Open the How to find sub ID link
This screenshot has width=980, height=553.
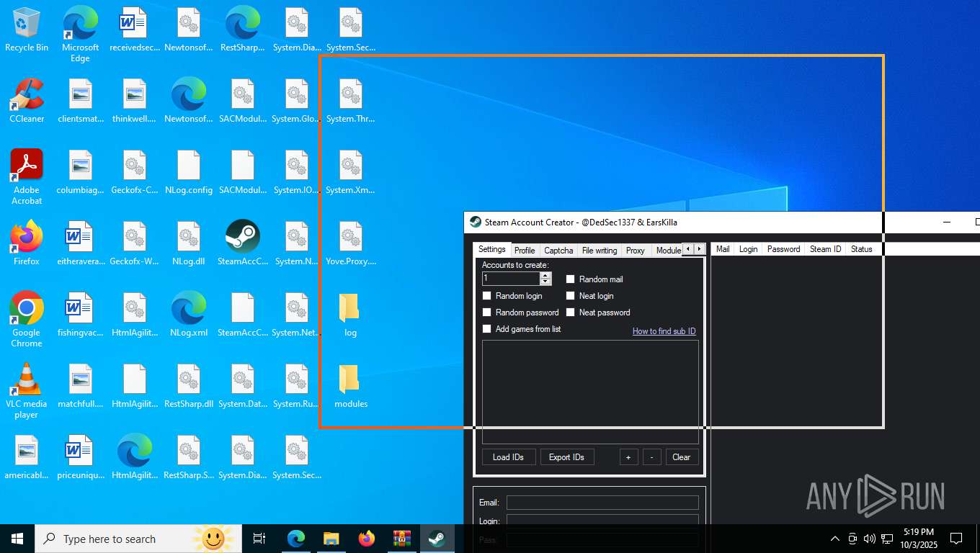[x=664, y=331]
